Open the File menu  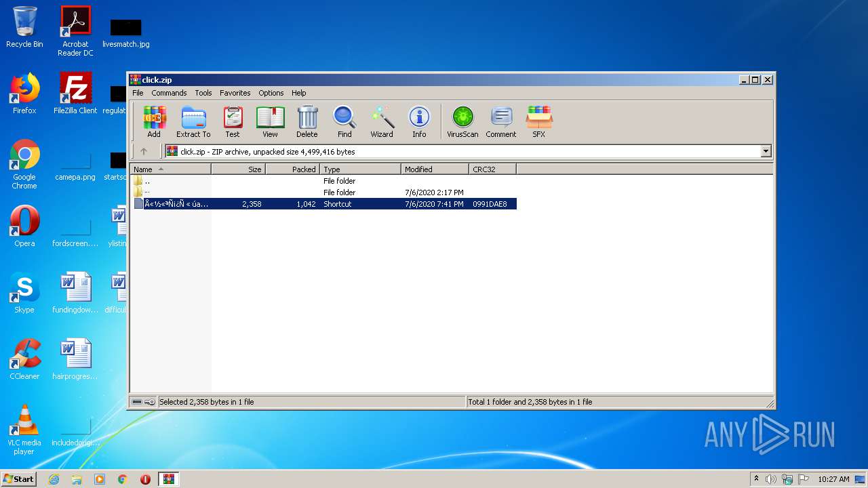tap(138, 93)
